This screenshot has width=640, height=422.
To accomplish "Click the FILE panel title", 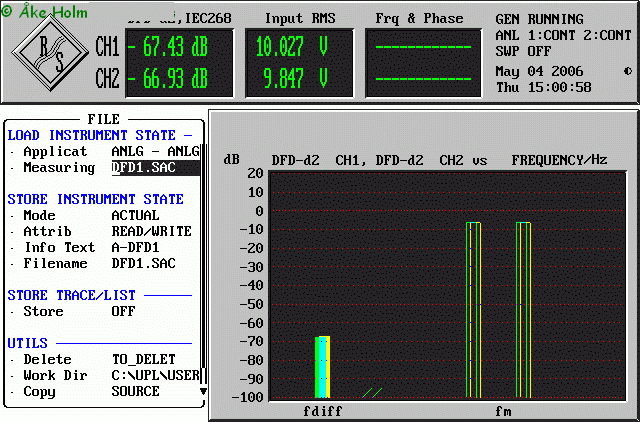I will tap(103, 119).
